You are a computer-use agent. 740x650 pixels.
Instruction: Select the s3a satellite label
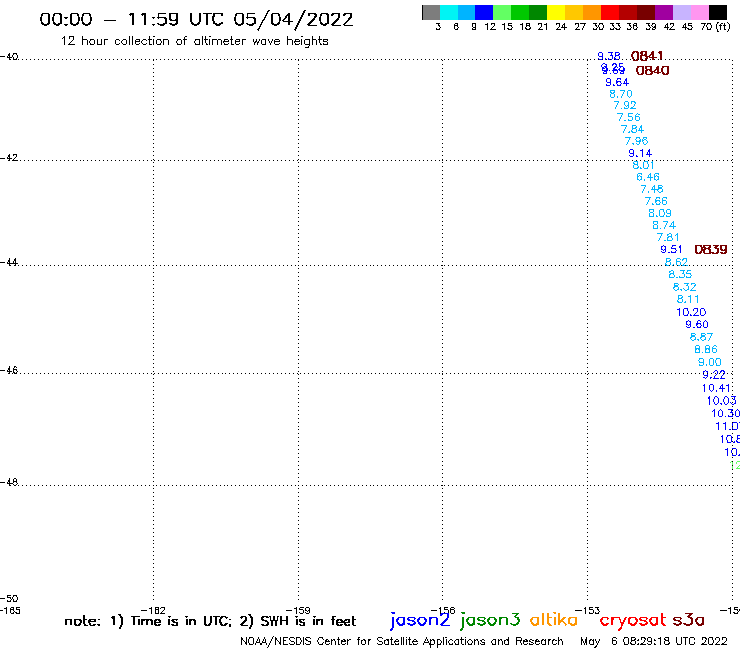click(x=688, y=620)
